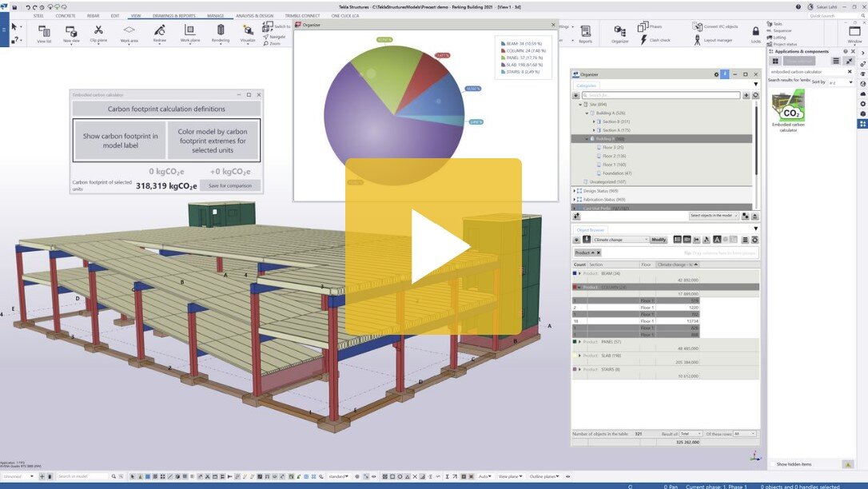Open Embodied carbon calculator thumbnail
This screenshot has width=868, height=489.
788,105
